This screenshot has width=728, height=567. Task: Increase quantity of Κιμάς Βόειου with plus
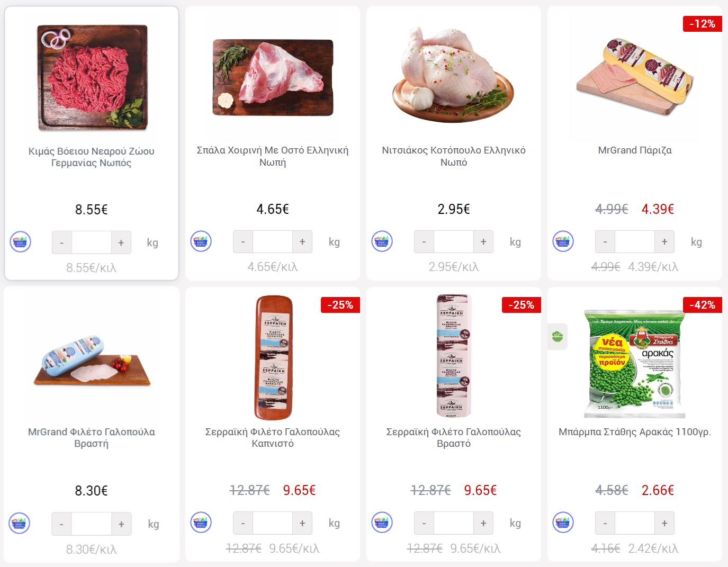click(x=121, y=242)
